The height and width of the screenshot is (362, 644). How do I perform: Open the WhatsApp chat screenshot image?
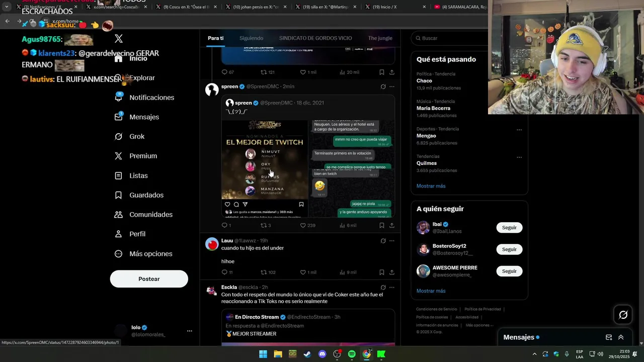[x=352, y=168]
